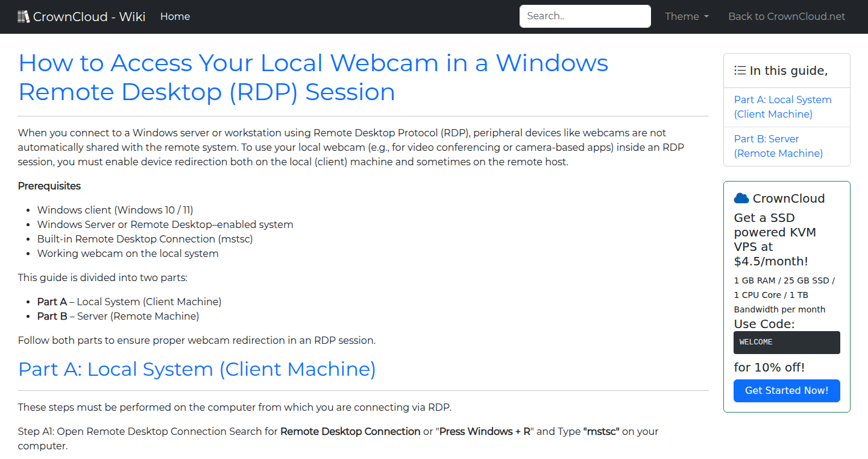Click the WELCOME promo code box
Viewport: 868px width, 459px height.
pos(787,342)
